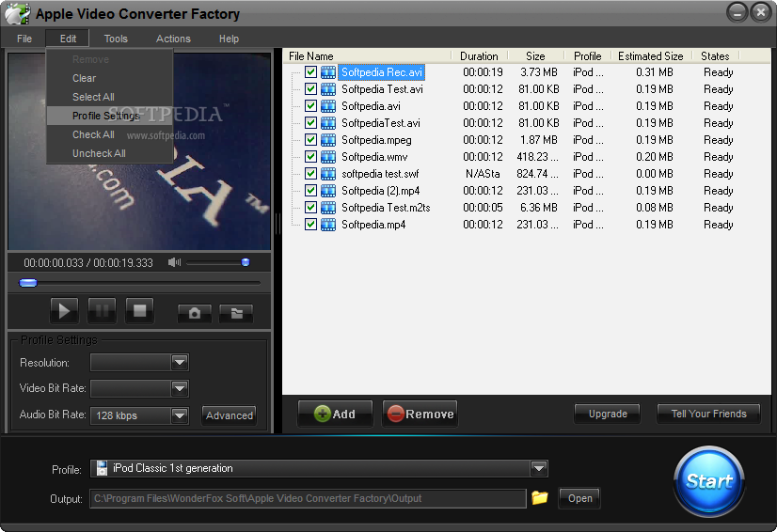
Task: Click the film icon for softpedia test.swf
Action: [x=328, y=174]
